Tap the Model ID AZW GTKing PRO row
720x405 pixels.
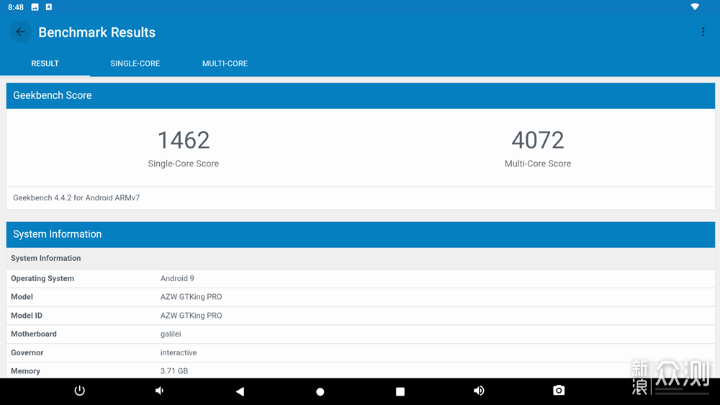(360, 315)
